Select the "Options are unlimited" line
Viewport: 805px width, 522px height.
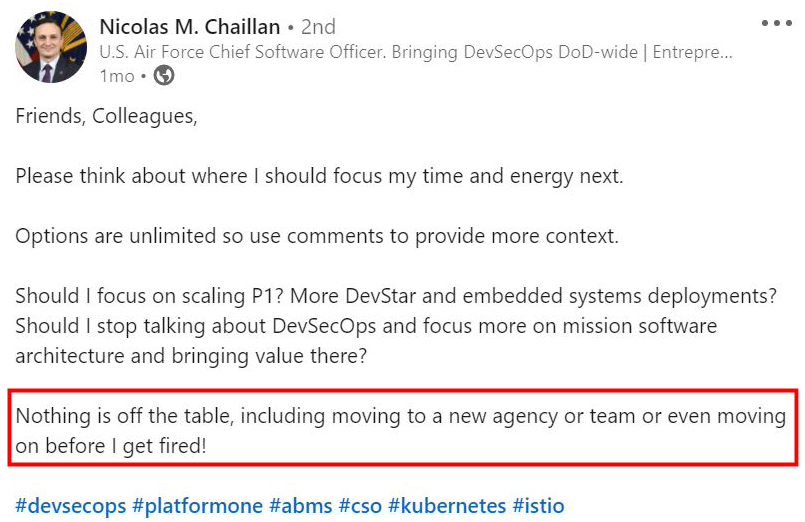pos(317,236)
